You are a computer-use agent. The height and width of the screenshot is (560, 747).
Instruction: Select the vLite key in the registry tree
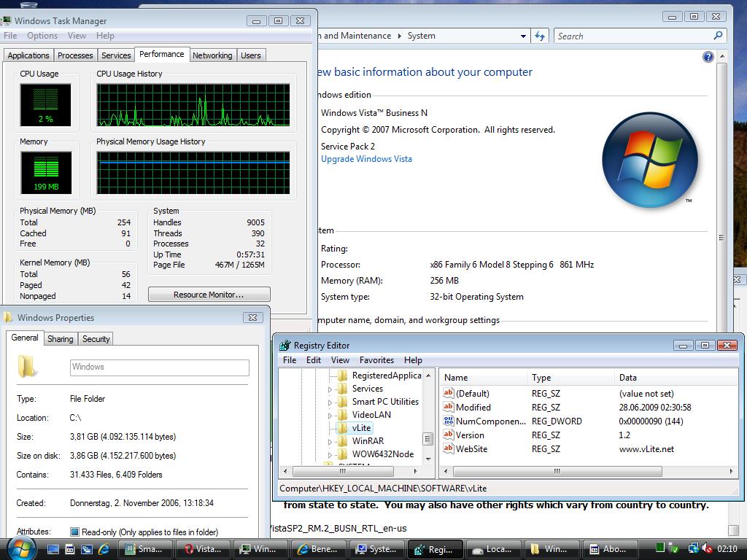pyautogui.click(x=362, y=428)
